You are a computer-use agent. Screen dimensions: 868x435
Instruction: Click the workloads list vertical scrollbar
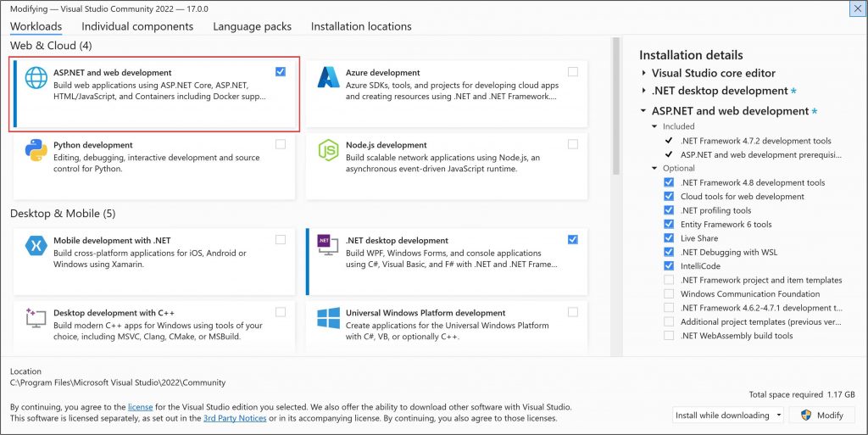click(x=615, y=106)
